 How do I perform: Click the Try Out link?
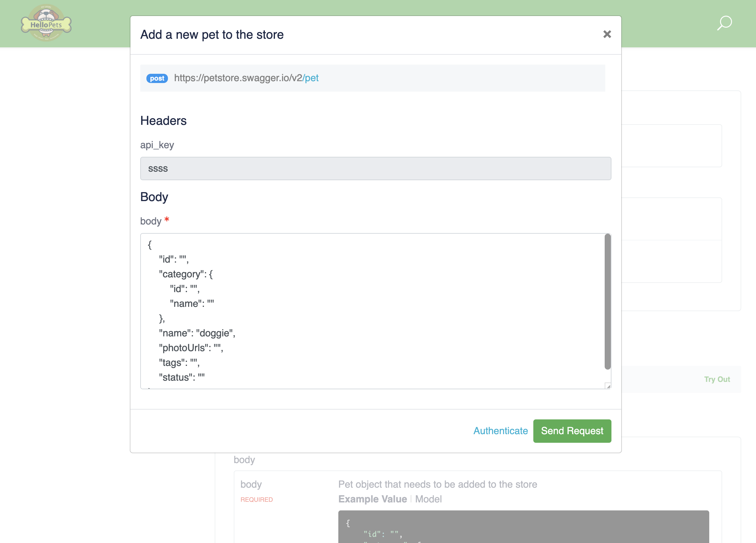(x=717, y=379)
